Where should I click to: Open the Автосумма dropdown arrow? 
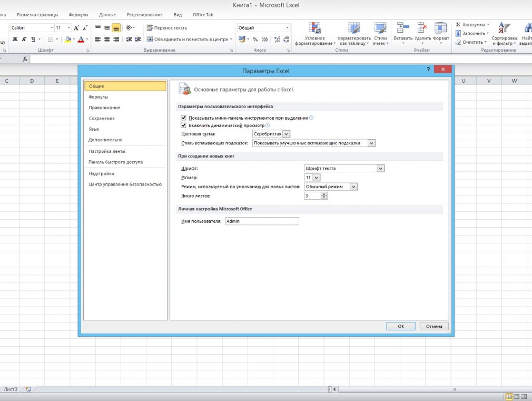pyautogui.click(x=488, y=24)
